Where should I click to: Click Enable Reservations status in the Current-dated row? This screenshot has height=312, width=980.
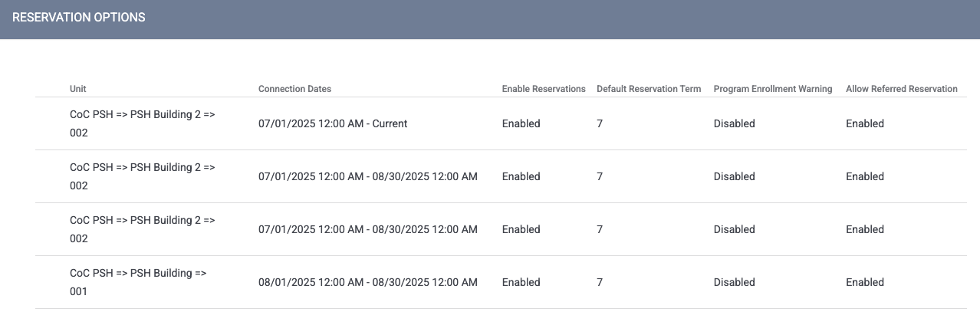tap(521, 123)
